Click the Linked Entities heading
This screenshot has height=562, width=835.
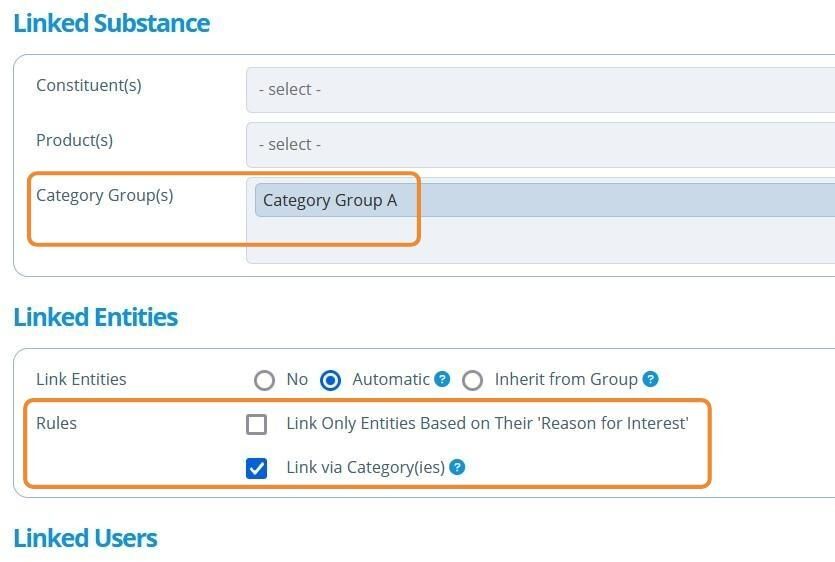click(96, 317)
